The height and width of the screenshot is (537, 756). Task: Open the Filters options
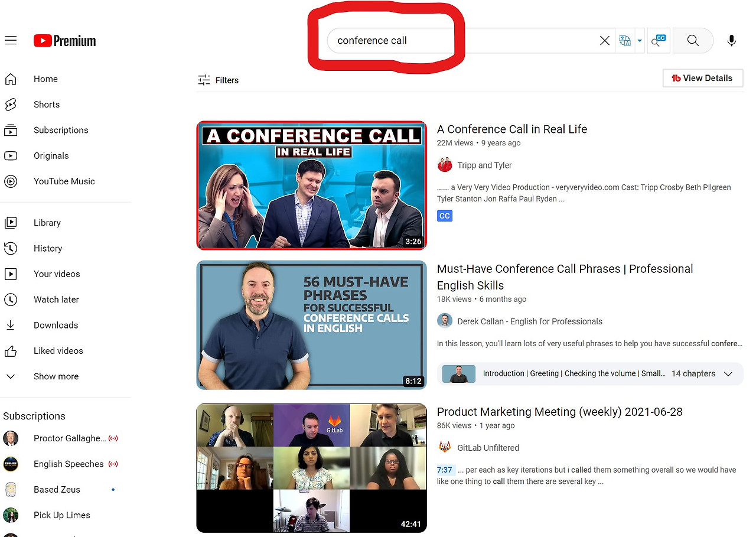(218, 80)
